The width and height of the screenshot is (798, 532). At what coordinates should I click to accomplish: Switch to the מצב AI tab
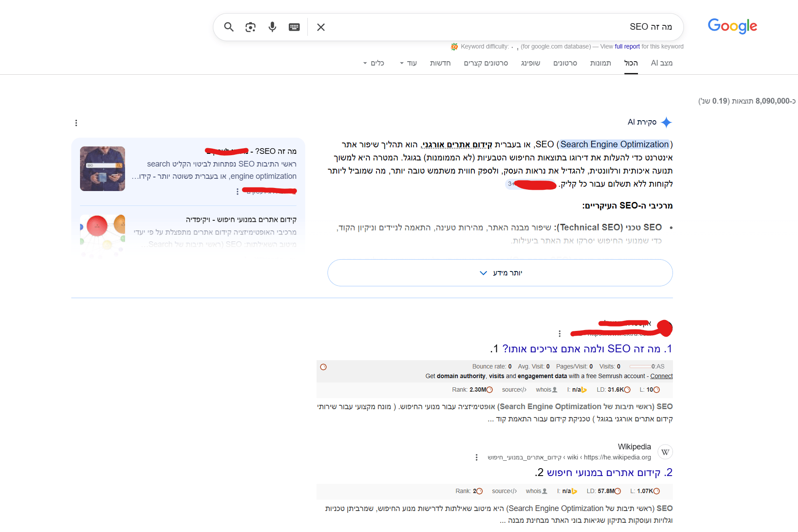(661, 63)
